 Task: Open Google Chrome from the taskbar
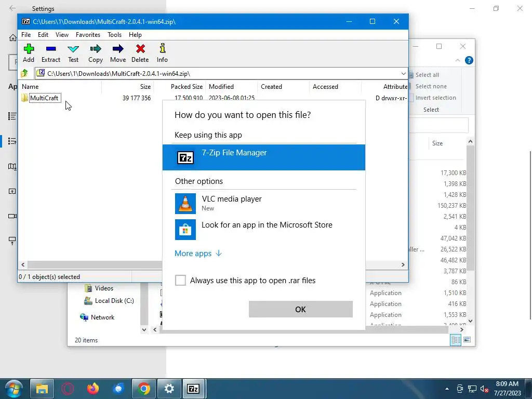[143, 389]
